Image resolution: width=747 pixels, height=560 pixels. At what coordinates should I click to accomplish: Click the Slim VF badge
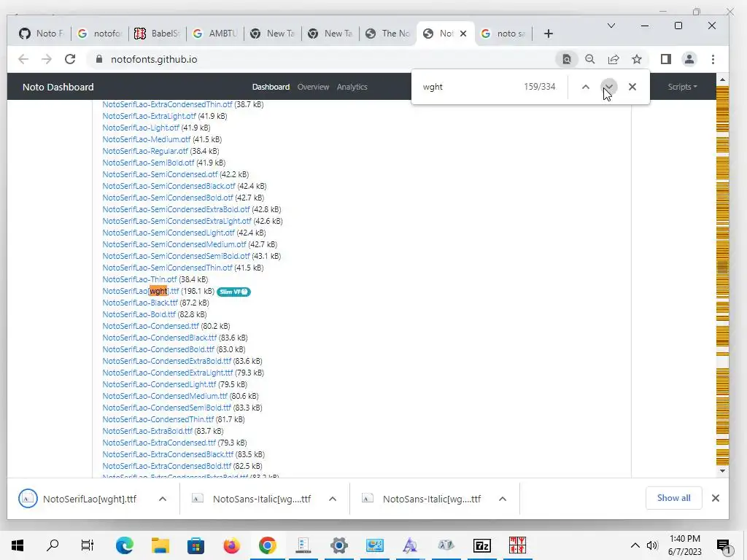click(x=233, y=292)
